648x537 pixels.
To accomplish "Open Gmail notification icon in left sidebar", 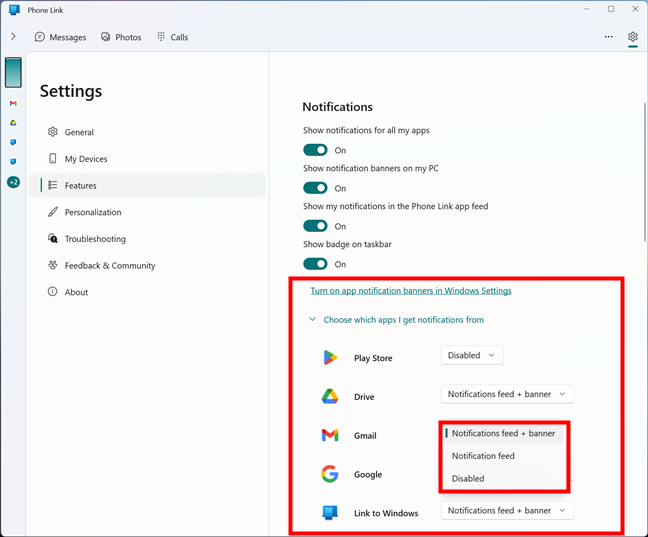I will pos(13,103).
